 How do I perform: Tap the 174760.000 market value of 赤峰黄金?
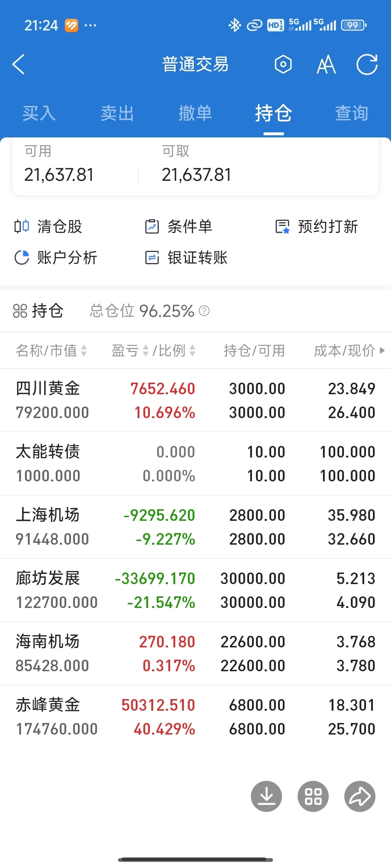tap(57, 729)
